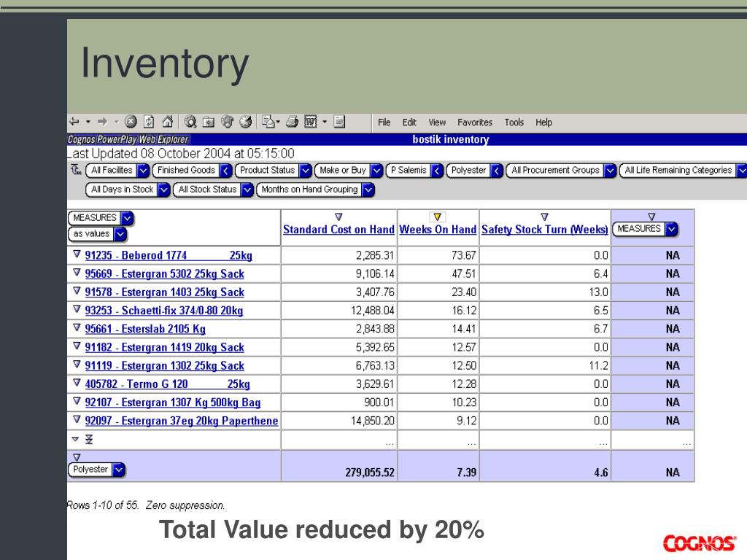Open the All Days in Stock dropdown
747x560 pixels.
coord(163,190)
